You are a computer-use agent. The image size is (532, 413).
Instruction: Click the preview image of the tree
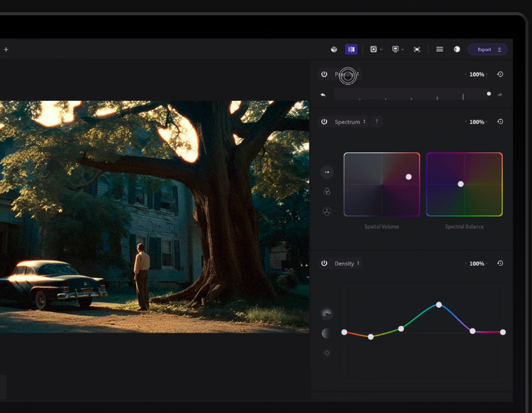(154, 217)
